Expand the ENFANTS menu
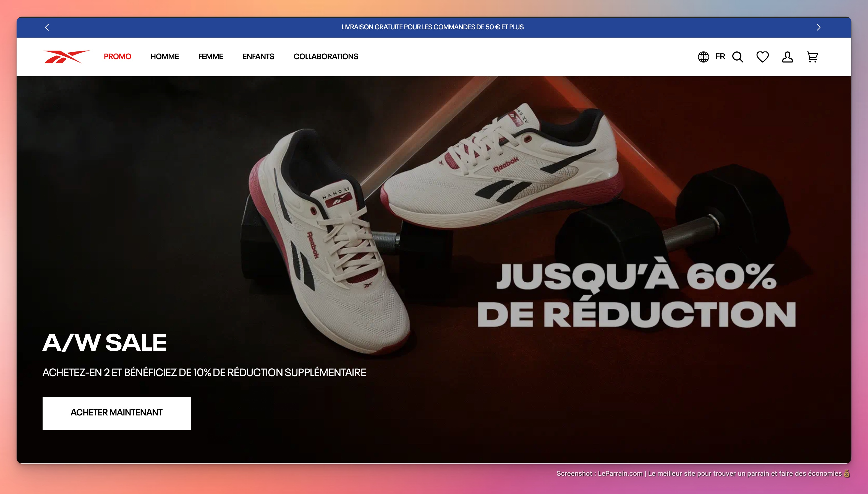This screenshot has height=494, width=868. point(258,57)
